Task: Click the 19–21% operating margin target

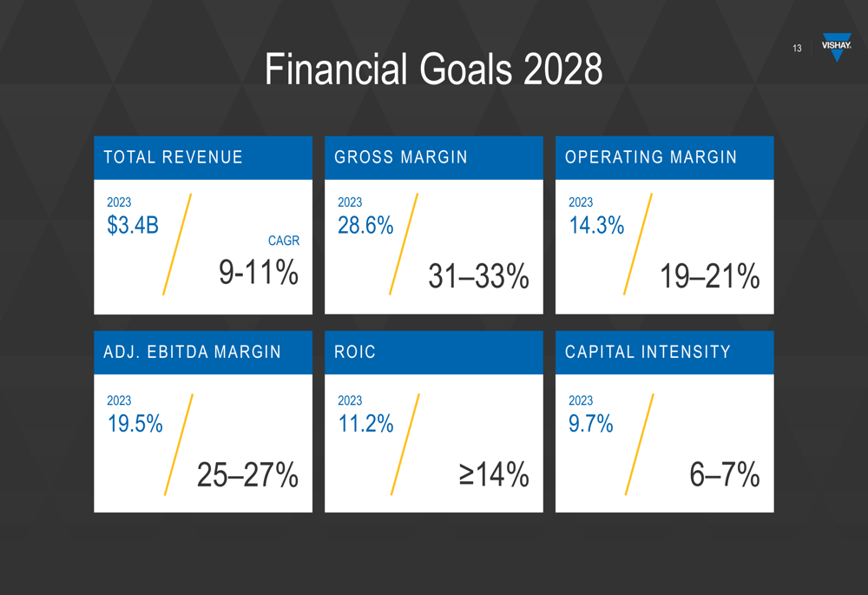Action: pyautogui.click(x=709, y=277)
